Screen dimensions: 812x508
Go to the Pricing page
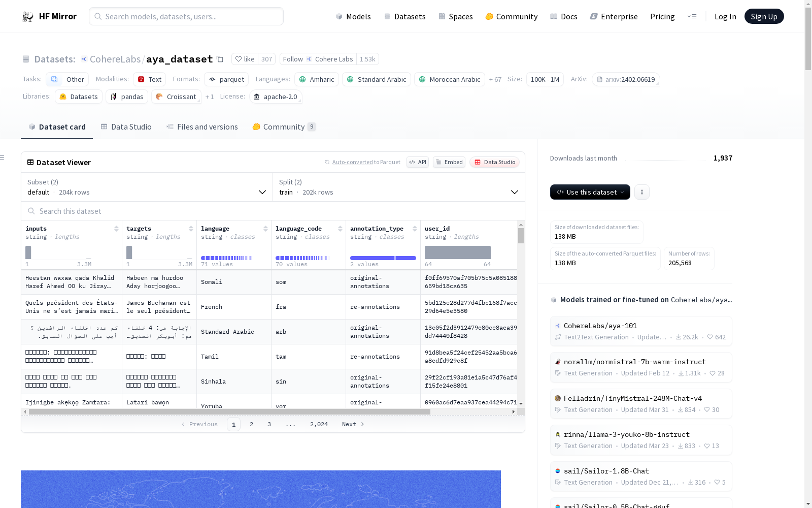(662, 16)
